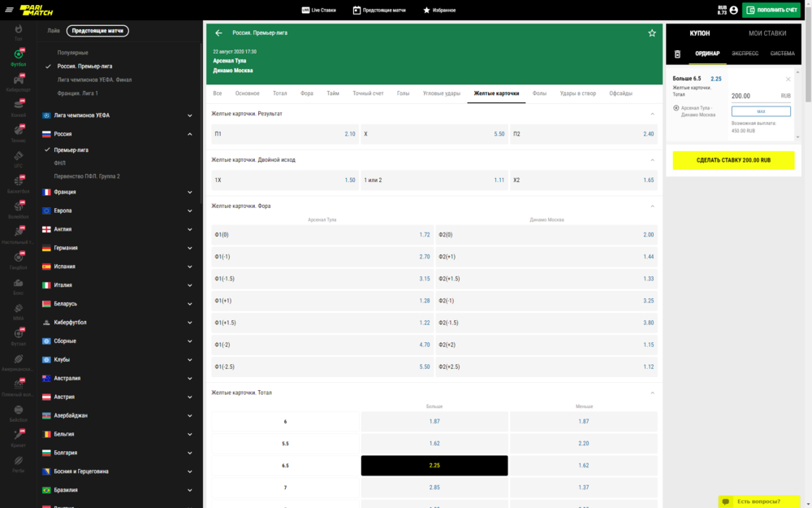Image resolution: width=812 pixels, height=508 pixels.
Task: Open the hamburger menu next to Parimatch logo
Action: (x=9, y=10)
